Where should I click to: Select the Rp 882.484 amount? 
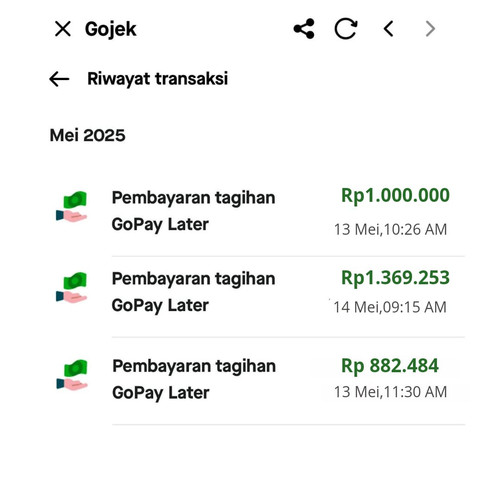[390, 366]
